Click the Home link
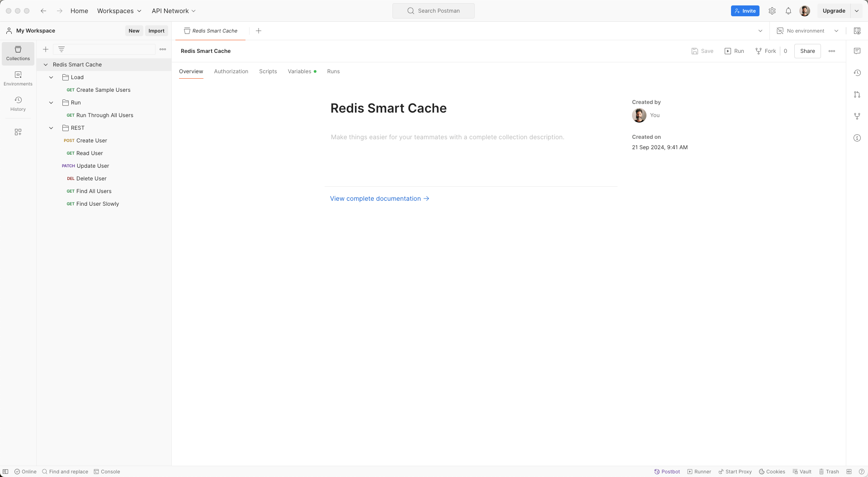Viewport: 868px width, 477px height. point(79,11)
